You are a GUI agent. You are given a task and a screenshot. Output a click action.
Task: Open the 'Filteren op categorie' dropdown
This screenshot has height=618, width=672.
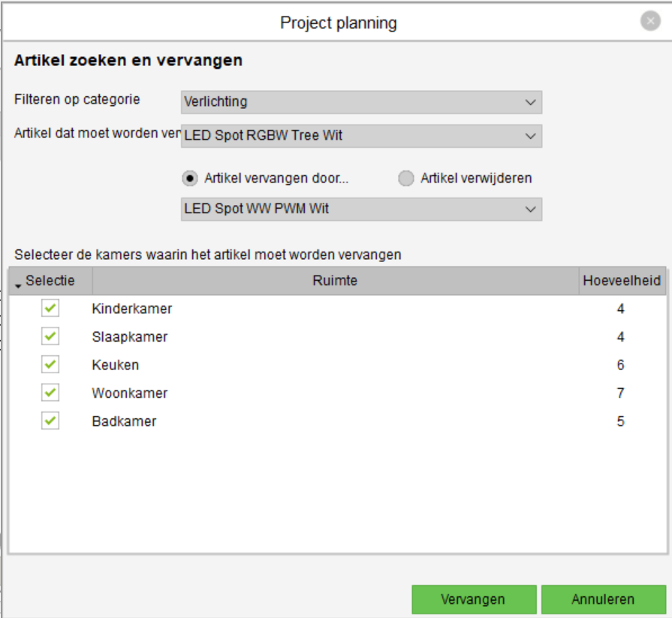point(361,102)
